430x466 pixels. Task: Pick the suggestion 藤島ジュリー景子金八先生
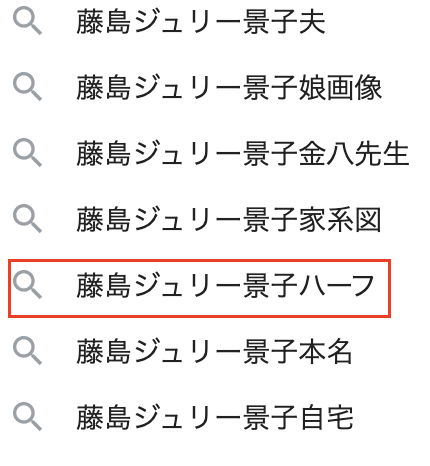click(x=243, y=154)
